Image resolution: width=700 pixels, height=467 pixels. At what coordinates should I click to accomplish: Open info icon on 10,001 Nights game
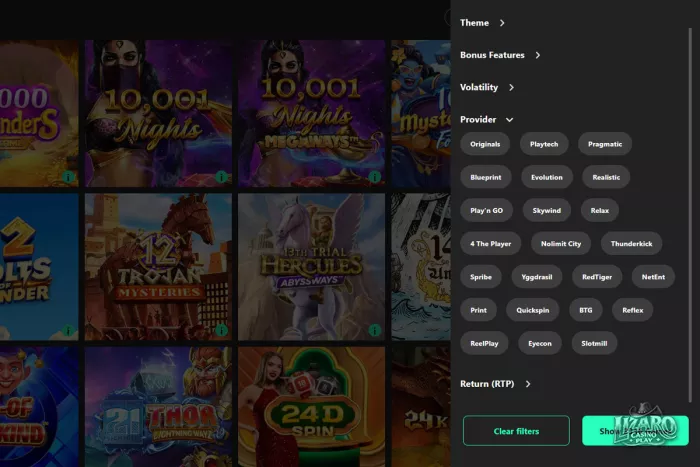tap(221, 177)
